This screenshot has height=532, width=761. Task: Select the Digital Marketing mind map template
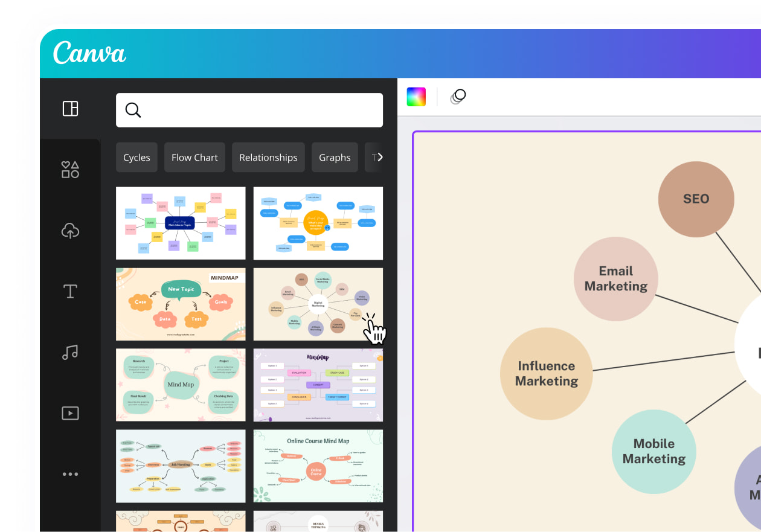coord(318,304)
